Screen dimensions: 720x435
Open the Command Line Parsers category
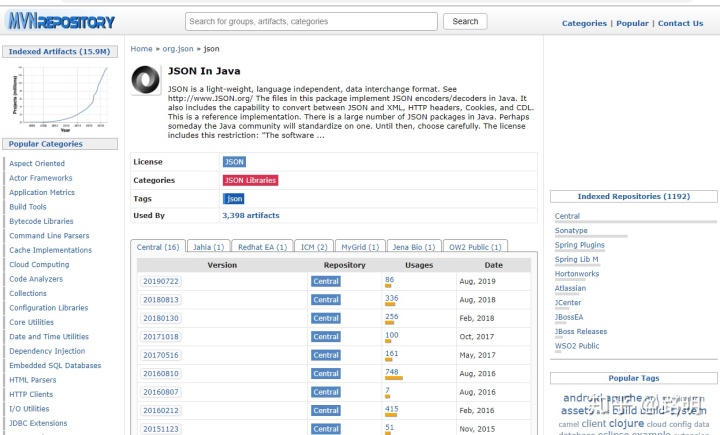49,235
